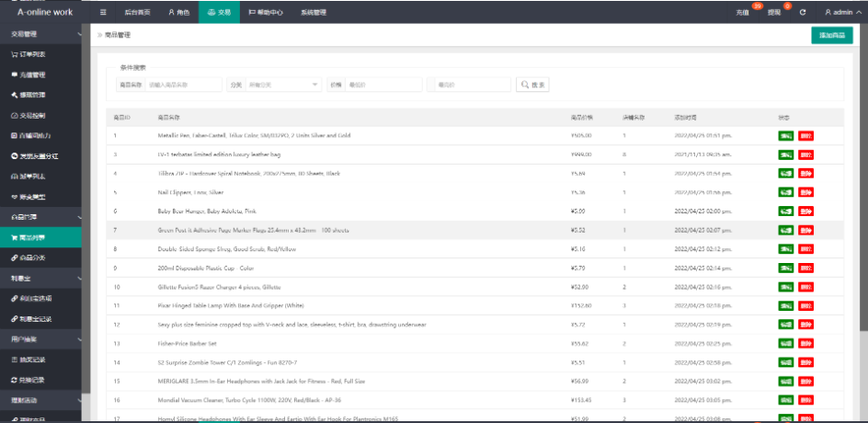This screenshot has width=868, height=423.
Task: Edit the MERIGLARE In-Ear Headphones product
Action: (x=785, y=381)
